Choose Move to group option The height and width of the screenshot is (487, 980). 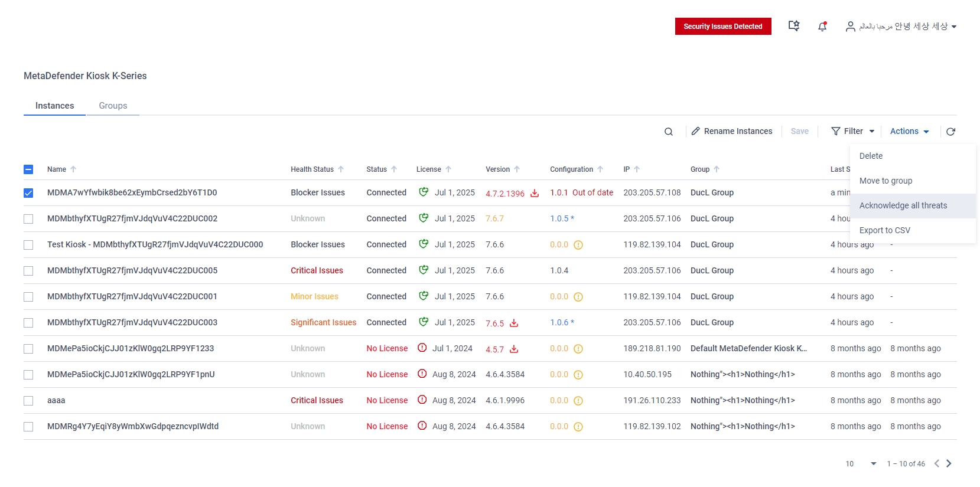coord(913,181)
